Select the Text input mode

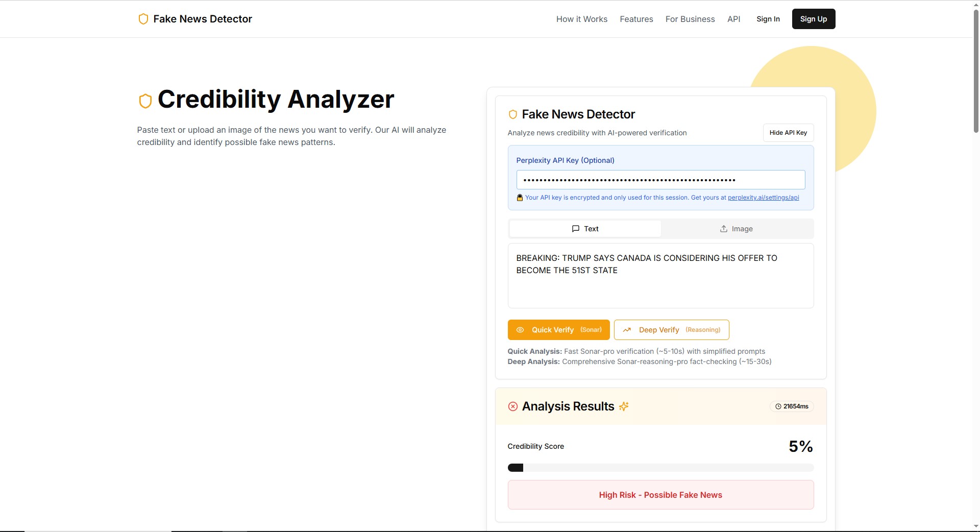tap(584, 229)
